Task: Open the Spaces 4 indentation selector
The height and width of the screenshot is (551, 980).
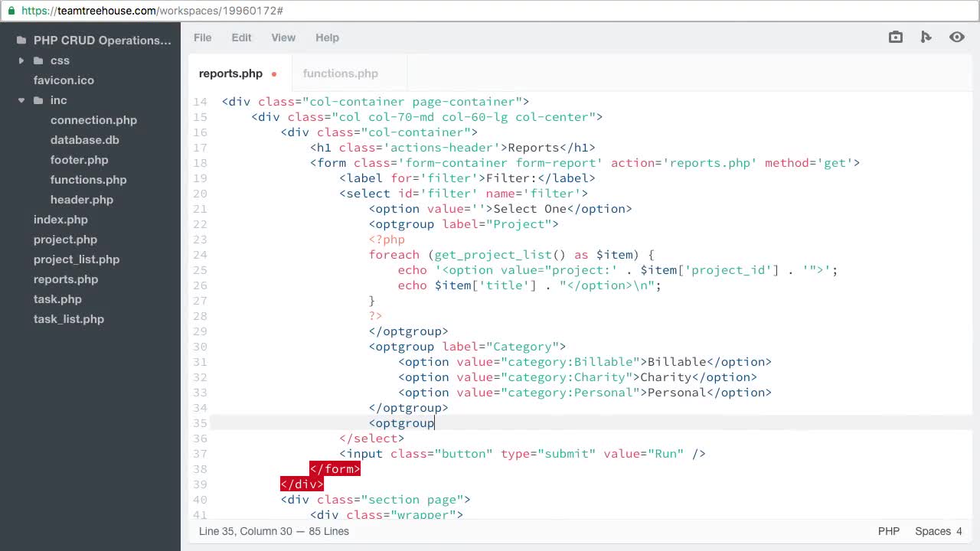Action: (x=939, y=531)
